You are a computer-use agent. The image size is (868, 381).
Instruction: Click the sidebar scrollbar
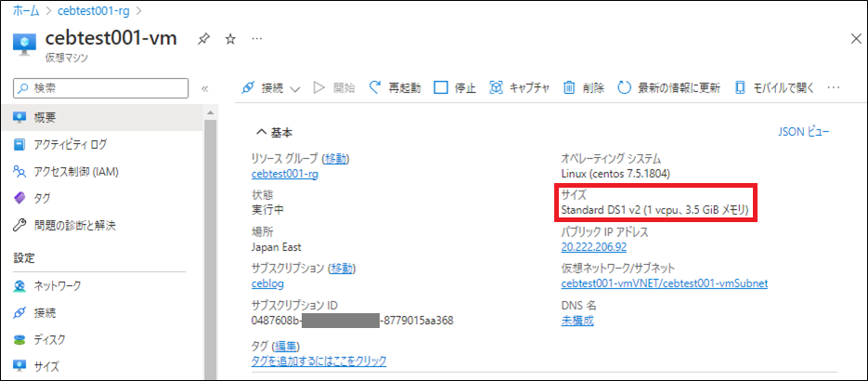(210, 249)
